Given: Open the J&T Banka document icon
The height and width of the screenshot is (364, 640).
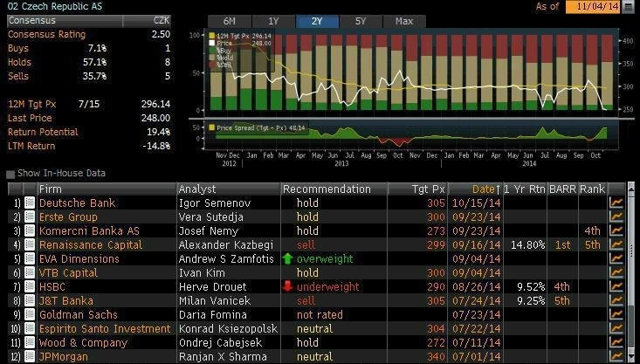Looking at the screenshot, I should coord(30,301).
